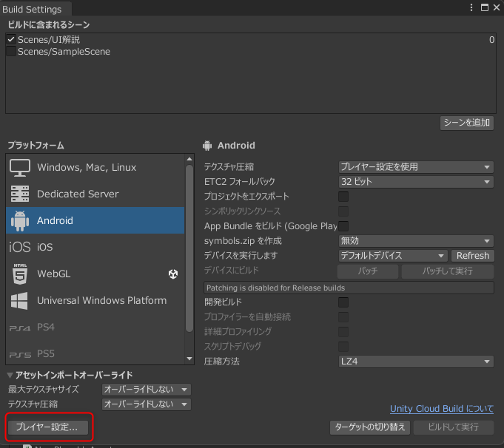
Task: Select the Android platform row
Action: (x=95, y=220)
